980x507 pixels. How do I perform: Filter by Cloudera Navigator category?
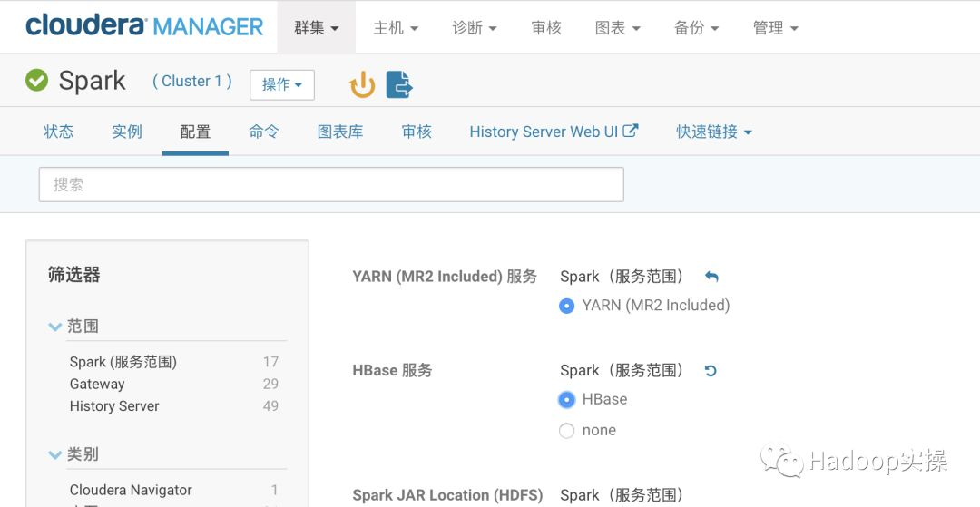point(131,490)
